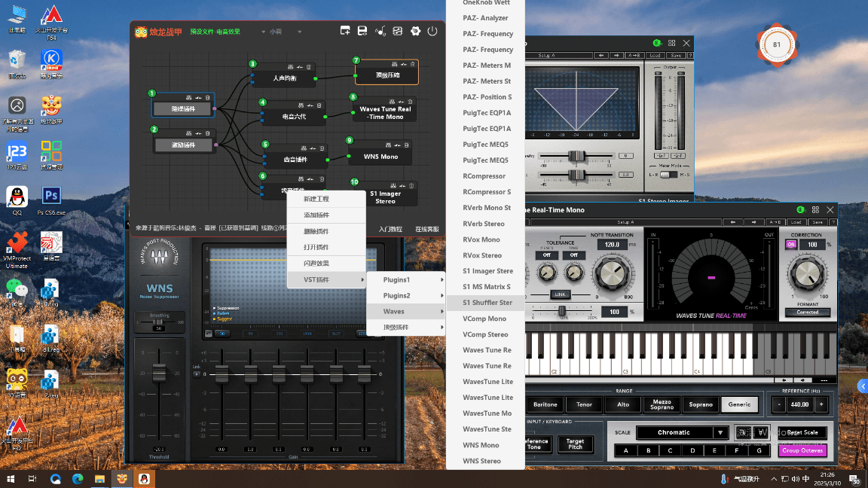
Task: Open Photoshop CS6 desktop shortcut
Action: (51, 200)
